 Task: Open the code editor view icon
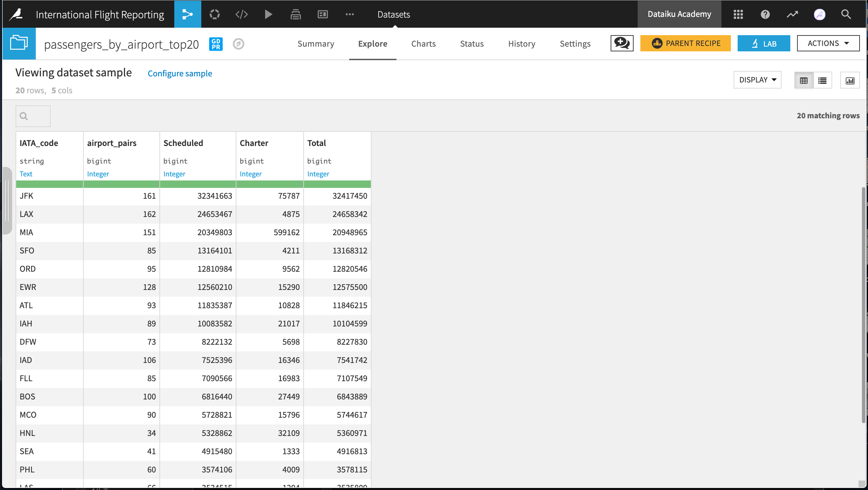(241, 14)
